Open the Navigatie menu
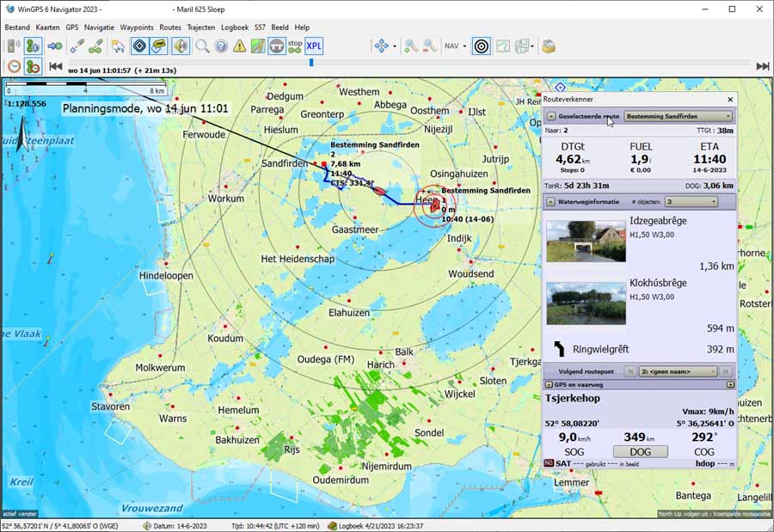 click(99, 28)
